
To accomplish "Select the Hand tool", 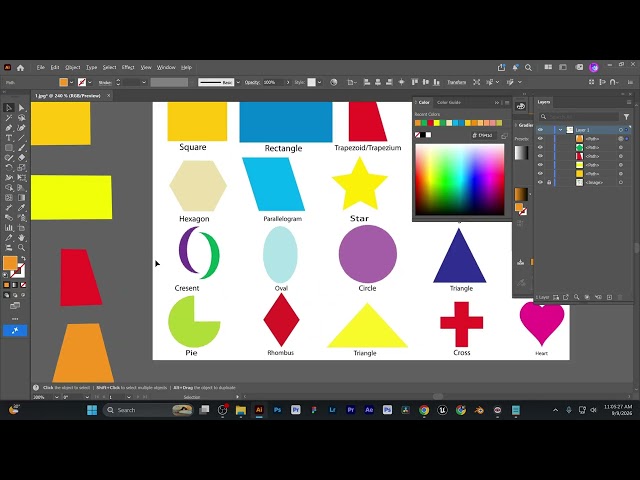I will (22, 238).
